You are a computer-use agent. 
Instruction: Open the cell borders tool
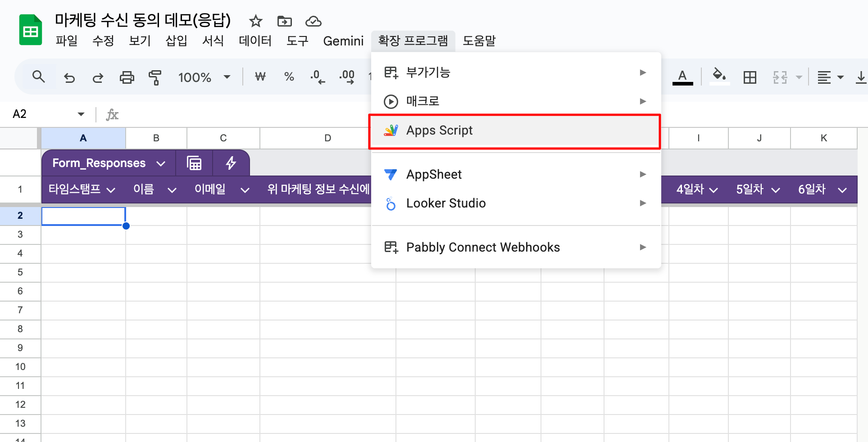[x=750, y=77]
